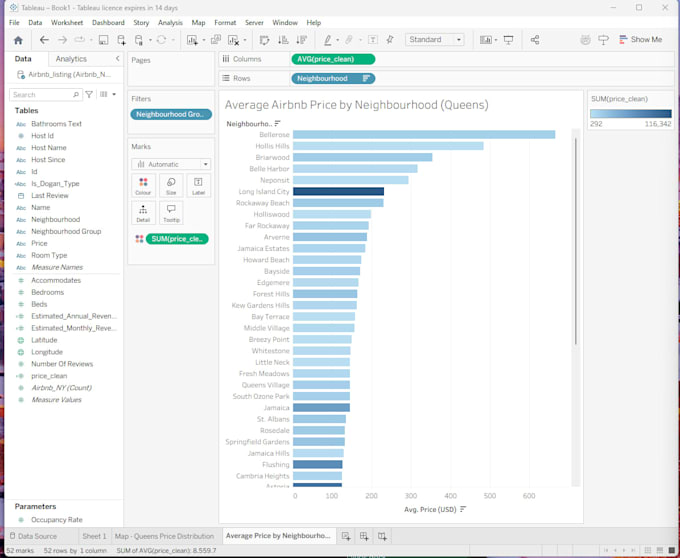The image size is (680, 558).
Task: Open the Format menu
Action: click(225, 23)
